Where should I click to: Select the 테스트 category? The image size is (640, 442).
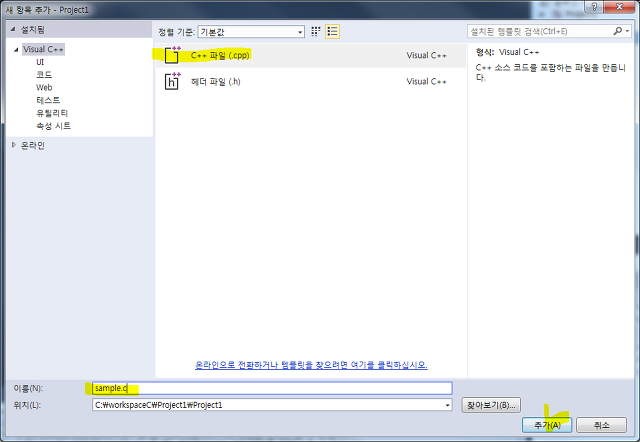pos(48,100)
